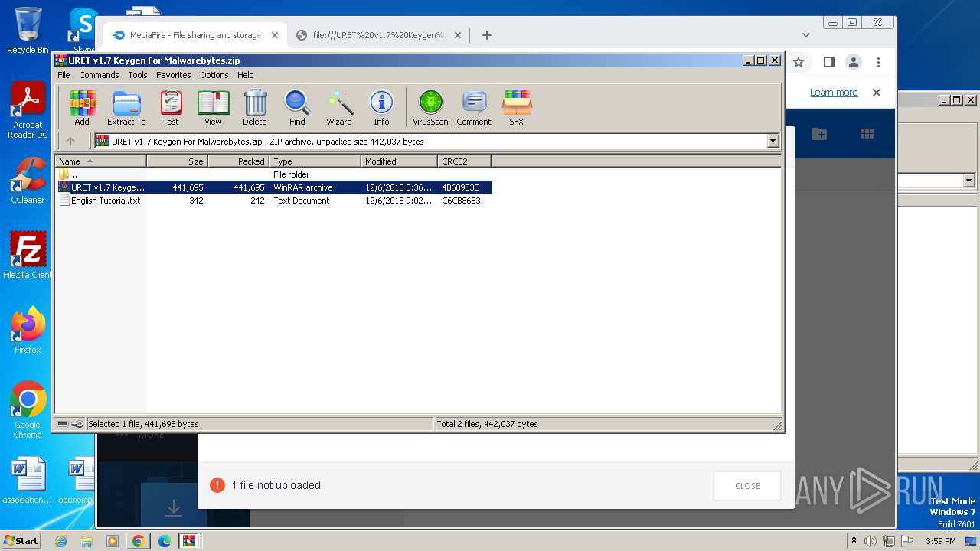Open the Commands menu
Viewport: 980px width, 551px height.
[99, 75]
